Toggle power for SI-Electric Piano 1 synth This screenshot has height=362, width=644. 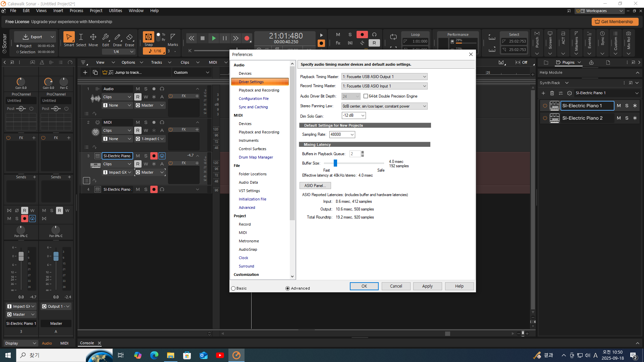click(x=545, y=106)
